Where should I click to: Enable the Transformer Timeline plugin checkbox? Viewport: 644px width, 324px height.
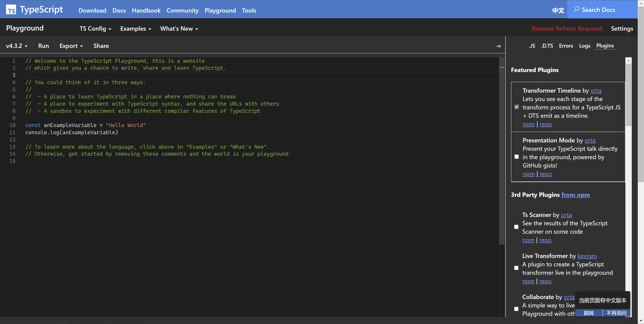tap(517, 107)
